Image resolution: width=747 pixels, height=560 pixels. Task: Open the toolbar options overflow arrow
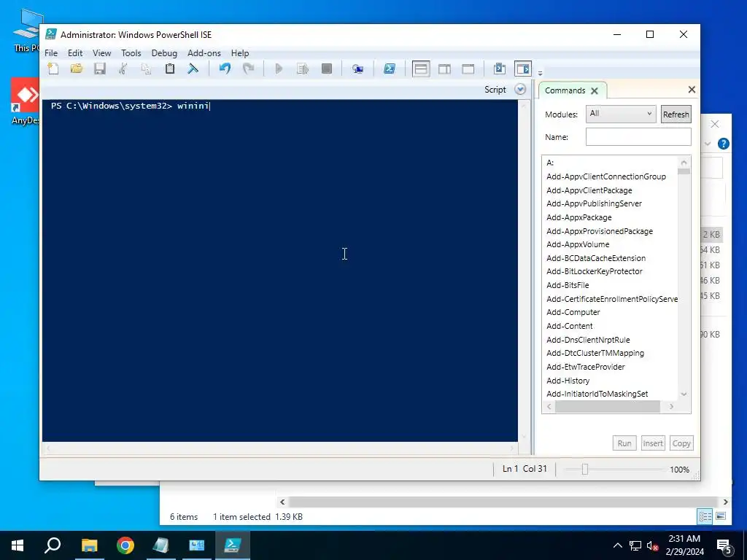coord(540,74)
